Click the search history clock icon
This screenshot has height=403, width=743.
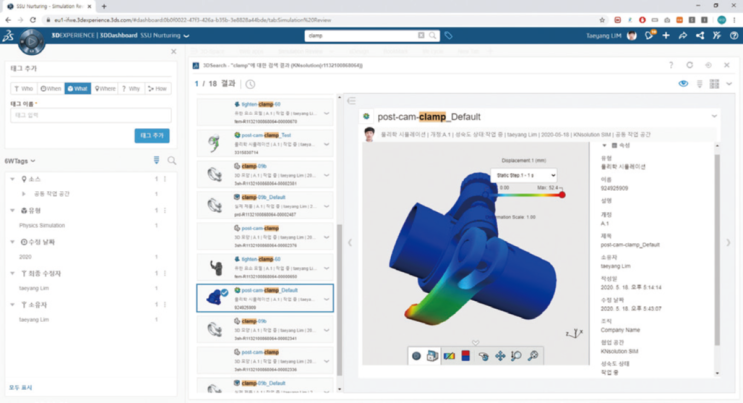pos(250,84)
